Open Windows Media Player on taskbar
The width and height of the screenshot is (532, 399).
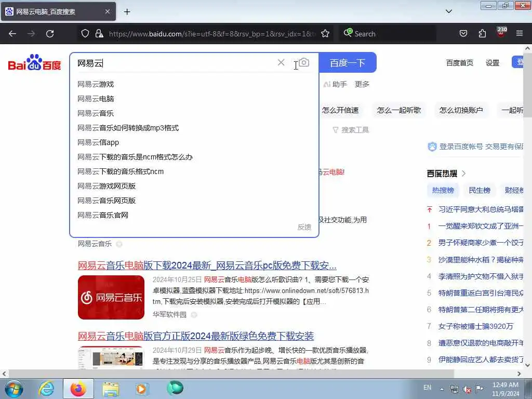(x=141, y=389)
